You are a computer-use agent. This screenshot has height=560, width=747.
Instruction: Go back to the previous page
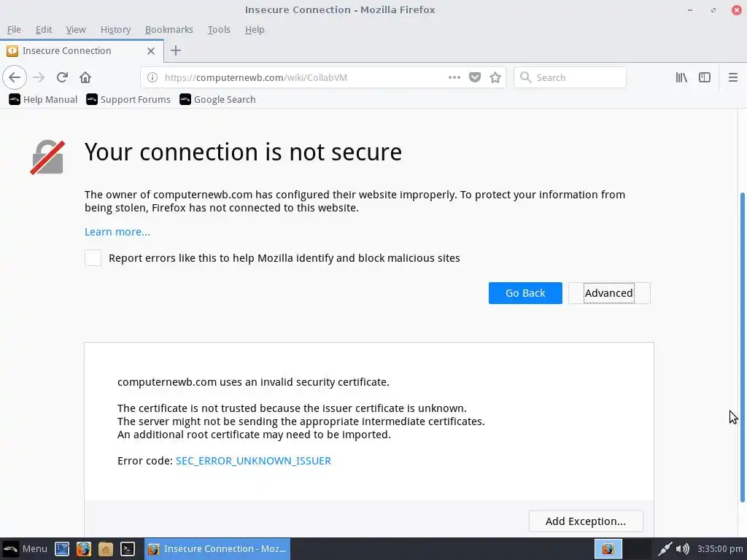15,77
